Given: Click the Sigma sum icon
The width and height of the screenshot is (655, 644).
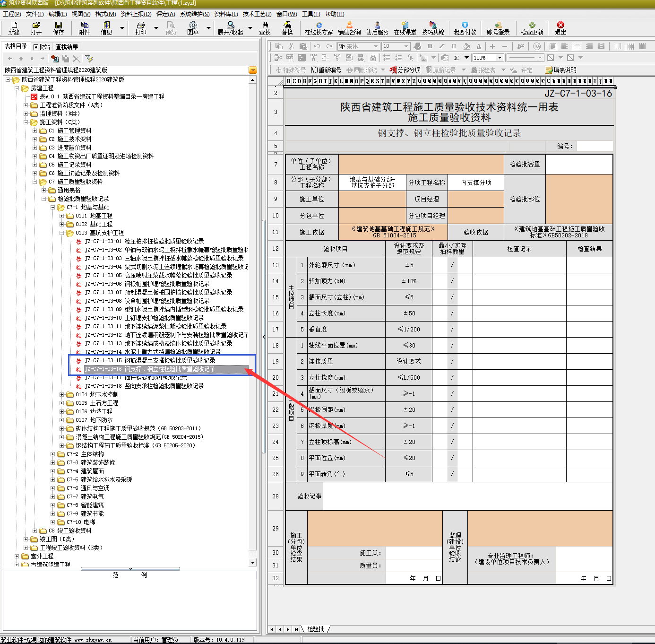Looking at the screenshot, I should (x=456, y=58).
